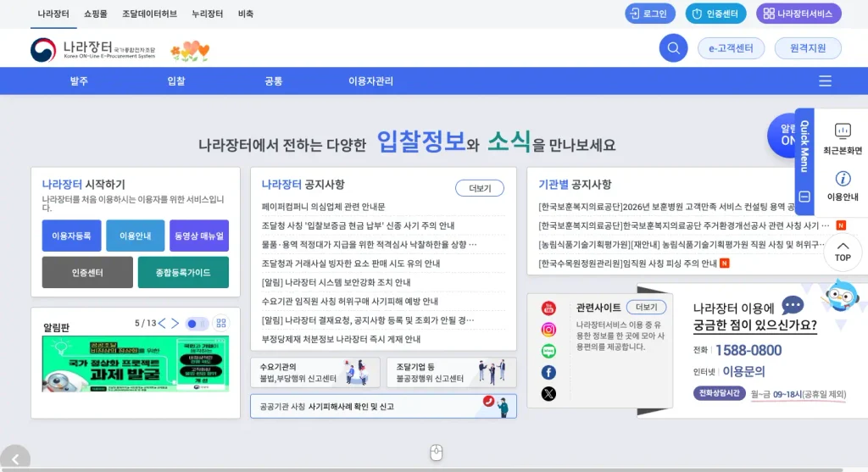Open the 입찰 navigation menu
Viewport: 868px width, 472px height.
(x=176, y=81)
